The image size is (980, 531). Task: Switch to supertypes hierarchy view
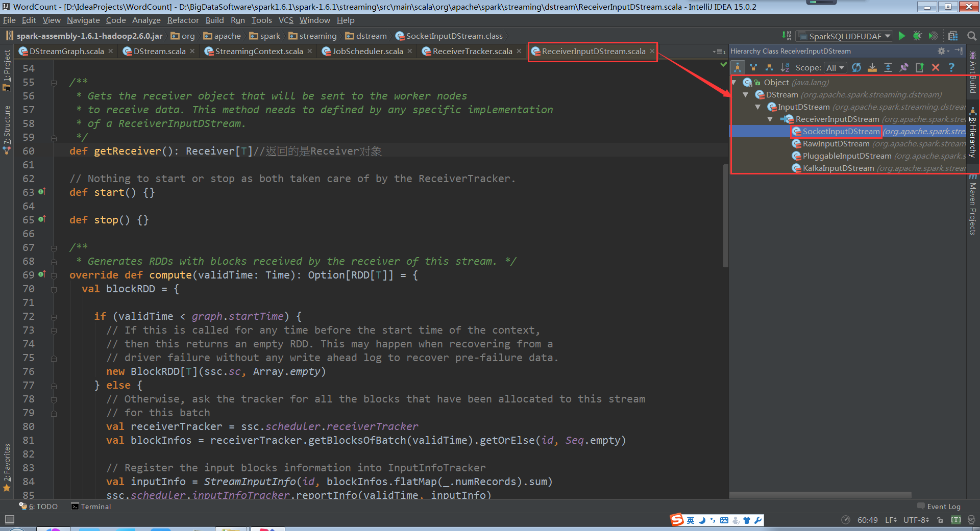(x=753, y=67)
